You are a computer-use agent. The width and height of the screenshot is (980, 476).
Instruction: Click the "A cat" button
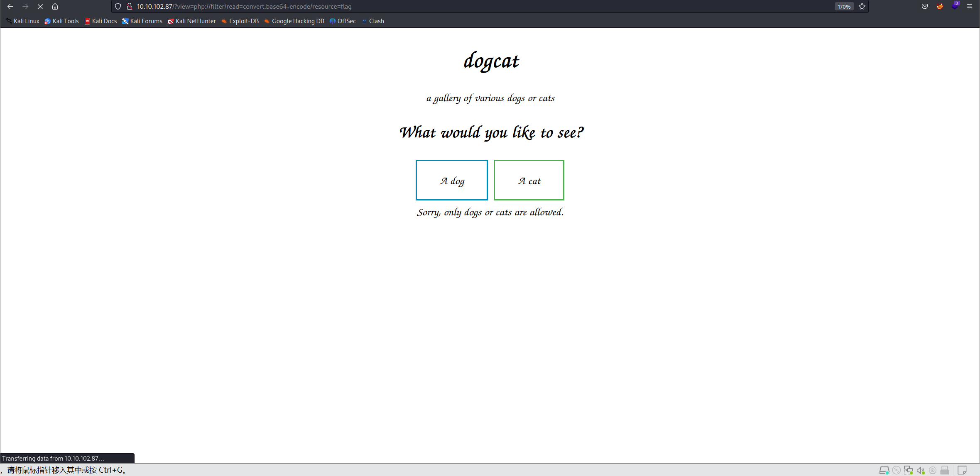(x=529, y=180)
